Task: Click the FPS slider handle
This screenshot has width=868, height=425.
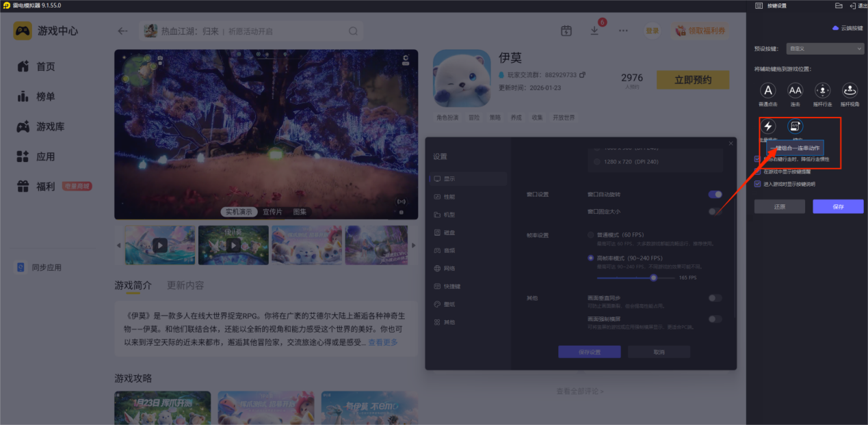Action: point(653,278)
